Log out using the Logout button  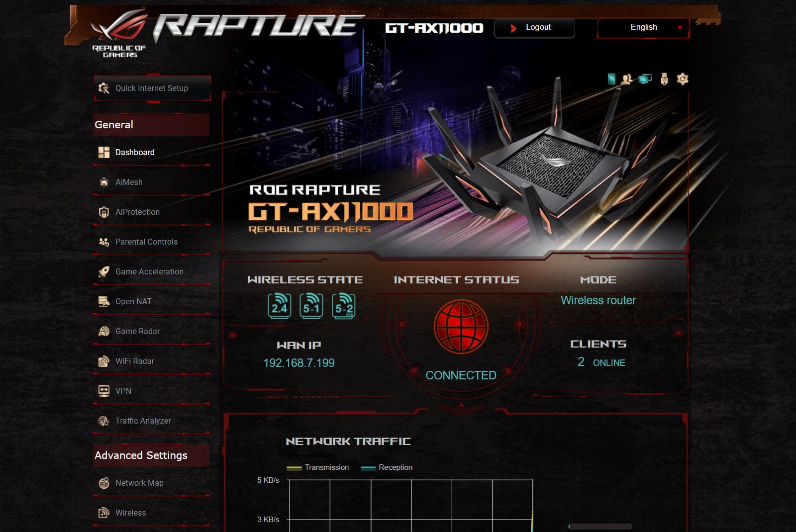pos(534,27)
